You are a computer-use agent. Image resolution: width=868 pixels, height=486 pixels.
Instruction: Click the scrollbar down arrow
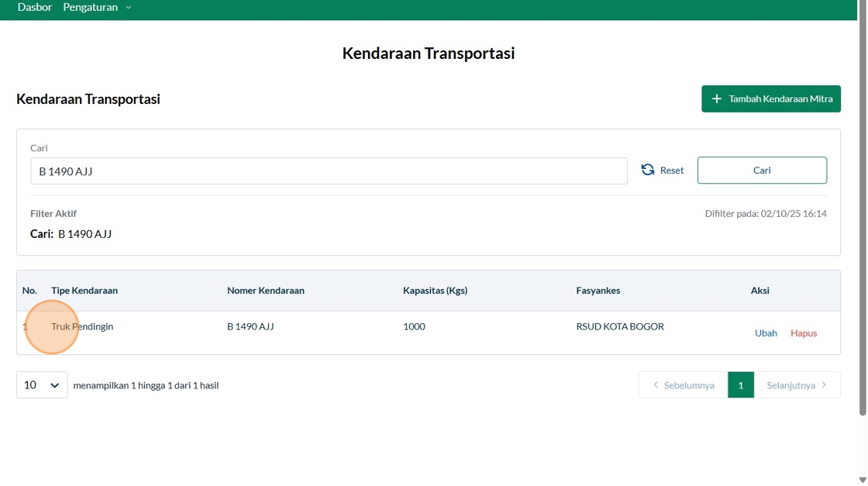pos(863,480)
